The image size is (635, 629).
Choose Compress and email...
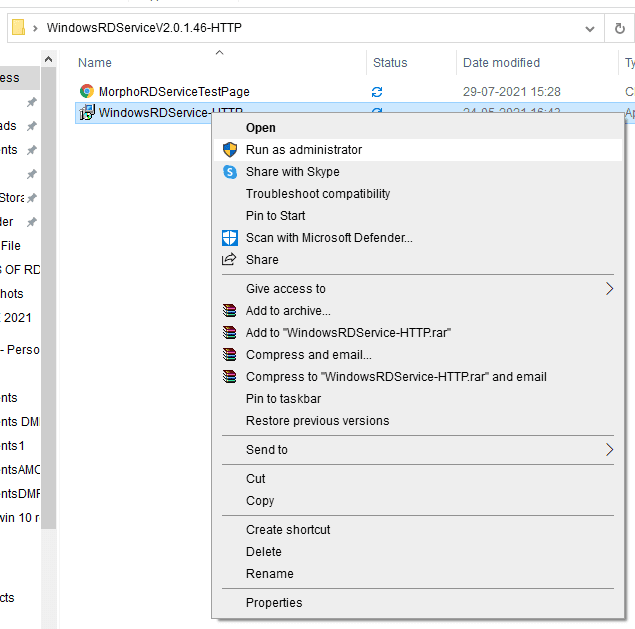418,355
